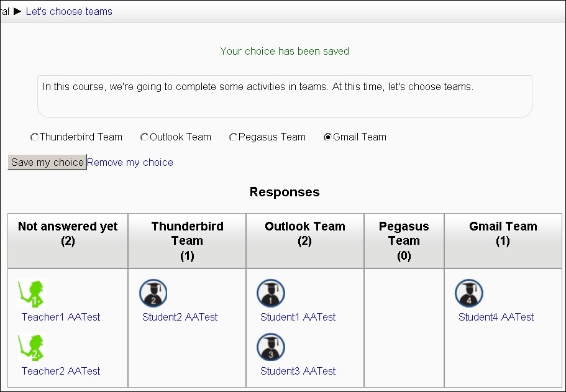The width and height of the screenshot is (566, 392).
Task: Click Teacher1 AATest green avatar icon
Action: [32, 293]
